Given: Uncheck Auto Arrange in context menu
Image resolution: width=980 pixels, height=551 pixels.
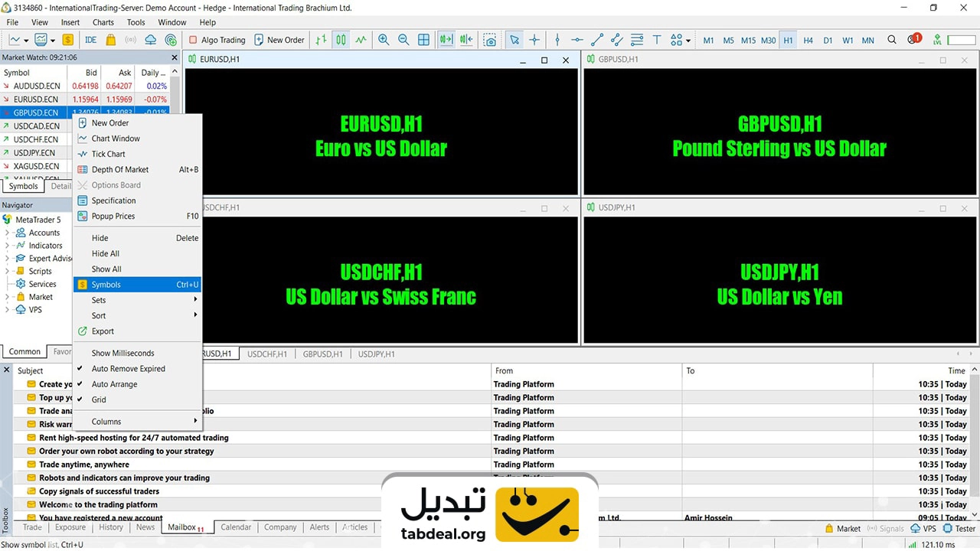Looking at the screenshot, I should 114,384.
